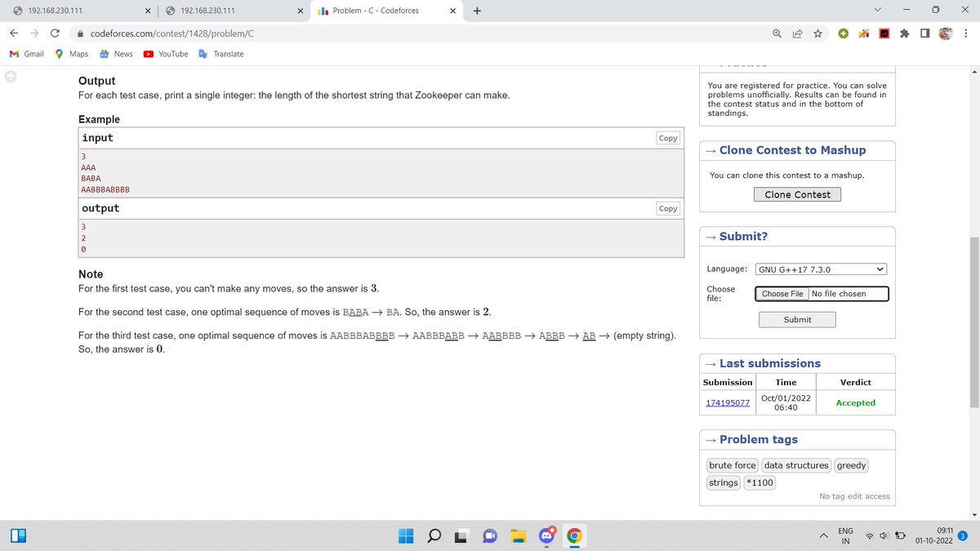Open the Chrome three-dot menu

[x=965, y=33]
